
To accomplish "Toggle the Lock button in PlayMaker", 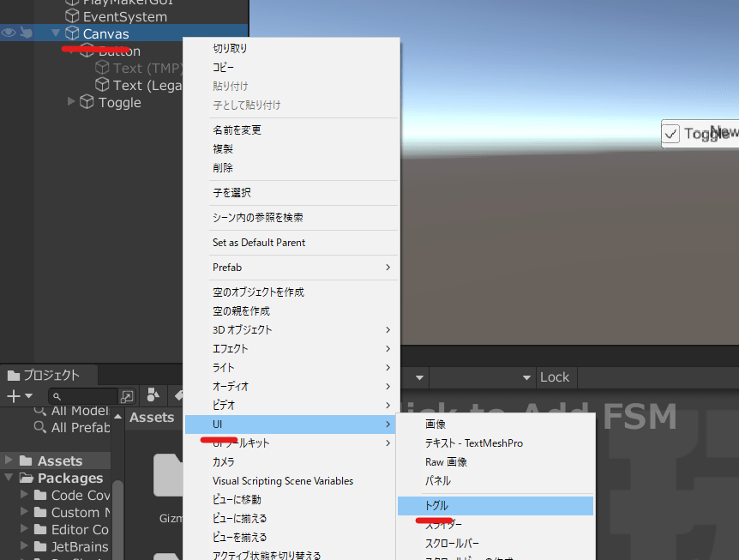I will click(x=554, y=377).
